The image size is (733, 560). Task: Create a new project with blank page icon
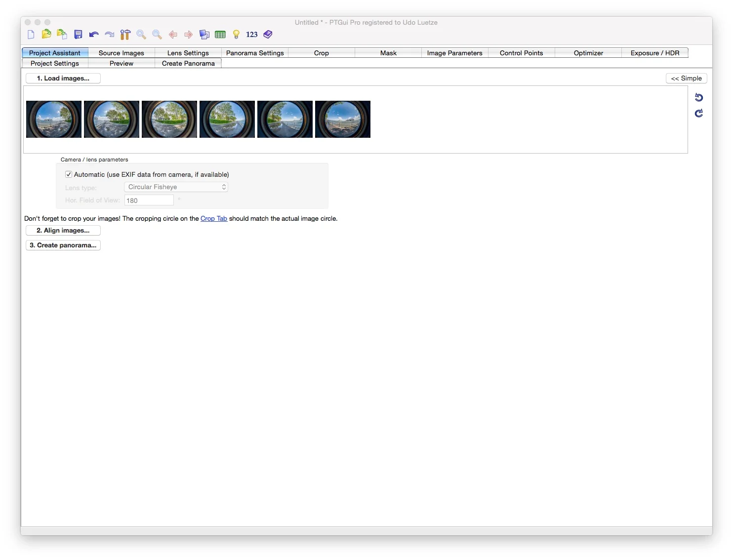click(x=31, y=35)
